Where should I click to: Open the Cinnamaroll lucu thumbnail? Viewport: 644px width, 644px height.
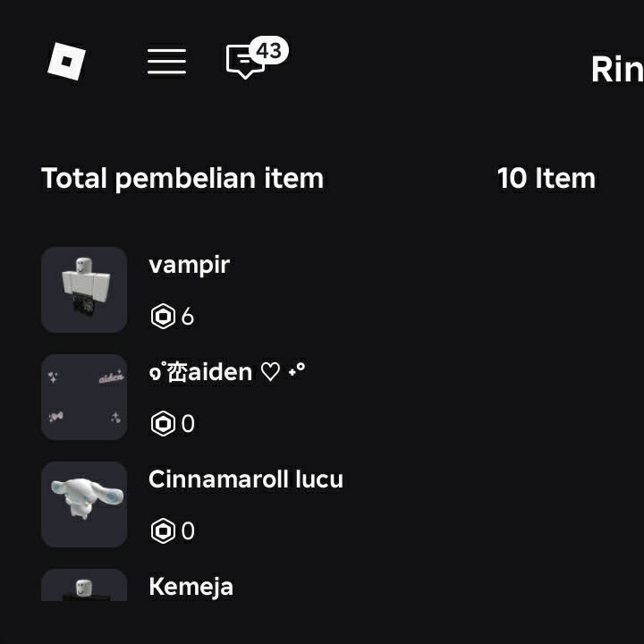(84, 504)
